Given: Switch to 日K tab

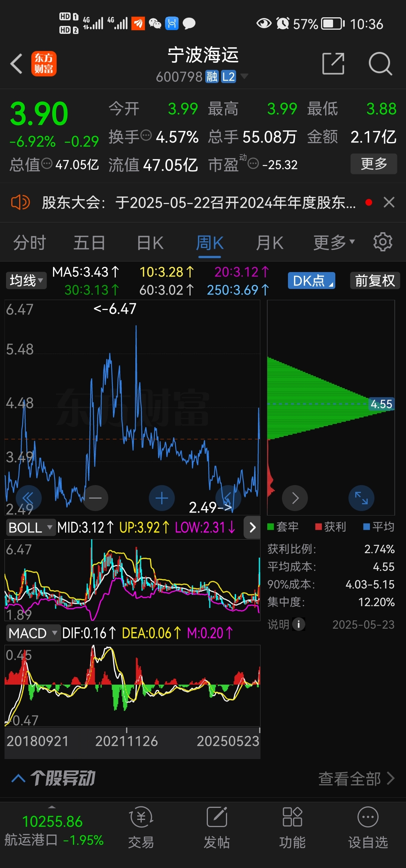Looking at the screenshot, I should 150,243.
